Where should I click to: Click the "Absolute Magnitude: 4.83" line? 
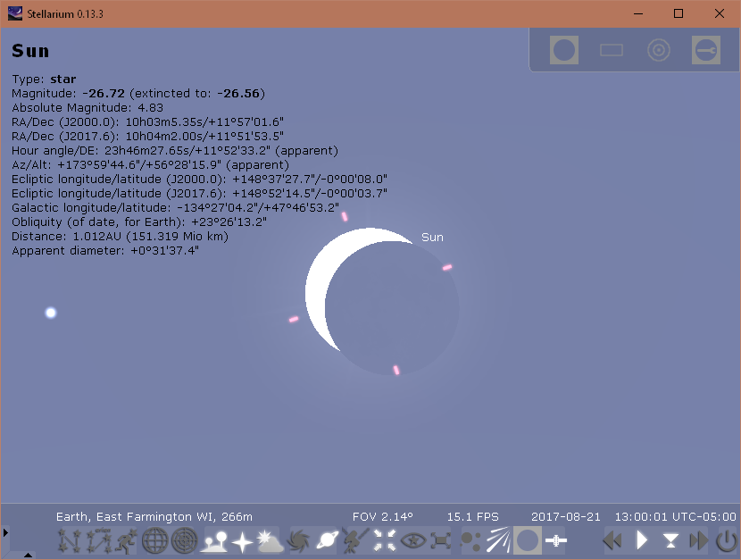tap(87, 108)
